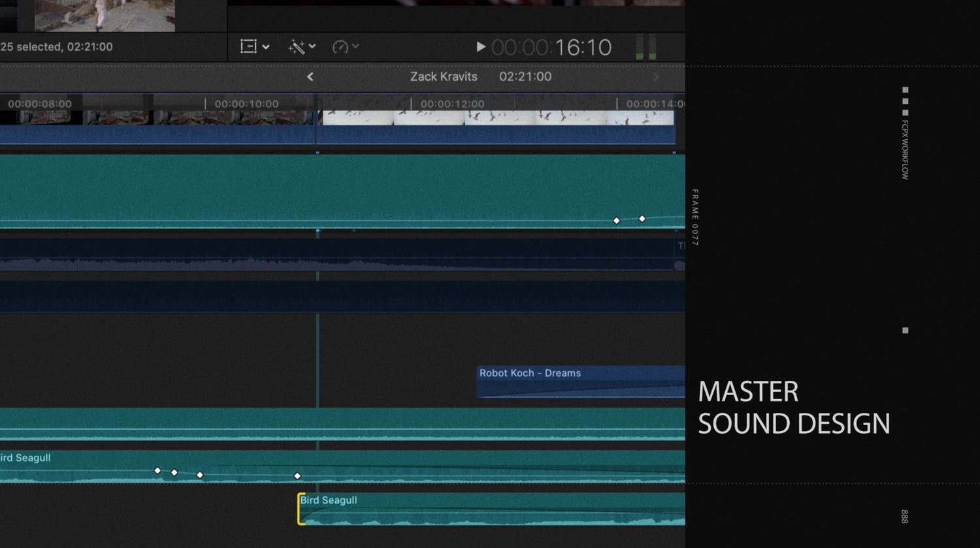This screenshot has height=548, width=980.
Task: Click the retime speedometer icon
Action: [x=340, y=46]
